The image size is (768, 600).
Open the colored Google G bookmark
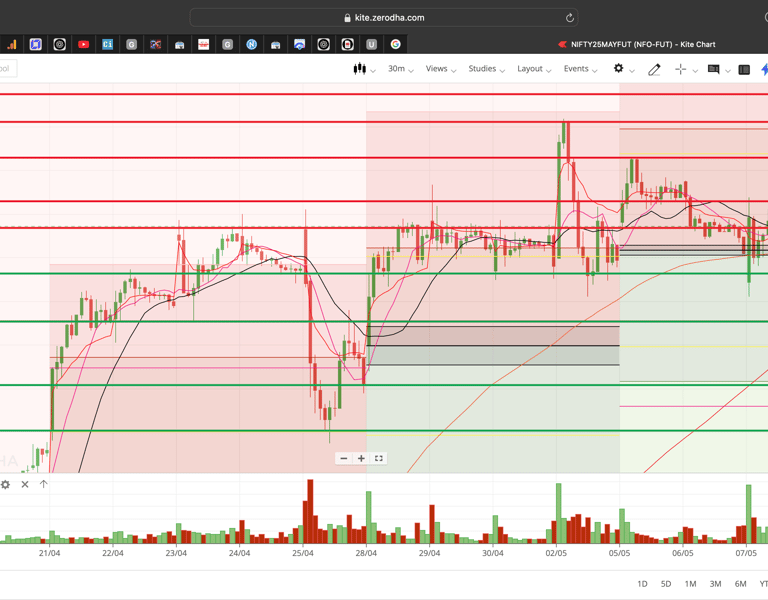tap(395, 45)
